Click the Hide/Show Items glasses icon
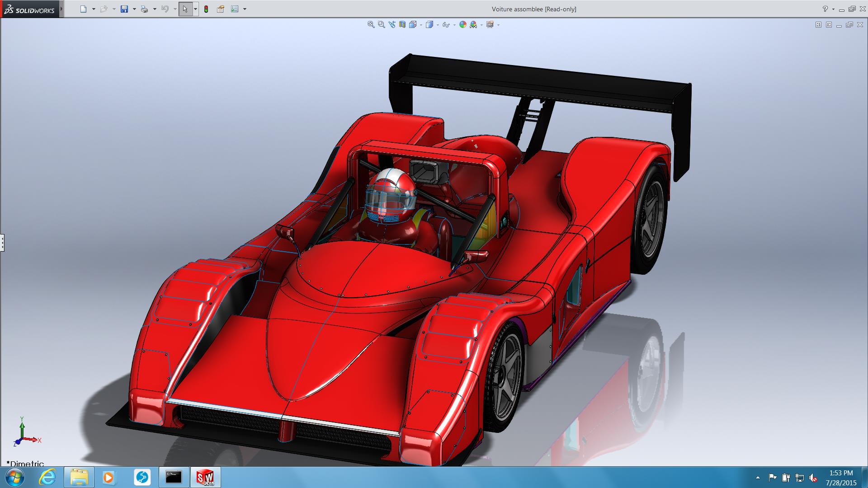The image size is (868, 488). (446, 25)
